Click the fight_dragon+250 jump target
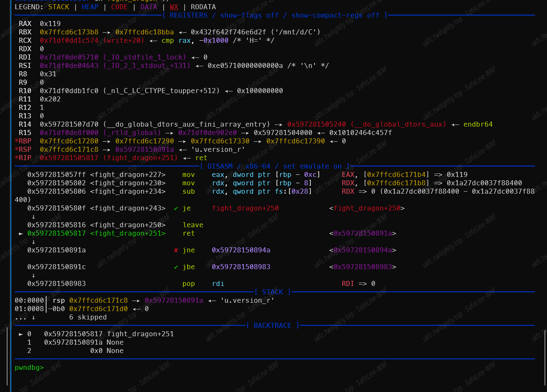The image size is (547, 392). coord(245,208)
